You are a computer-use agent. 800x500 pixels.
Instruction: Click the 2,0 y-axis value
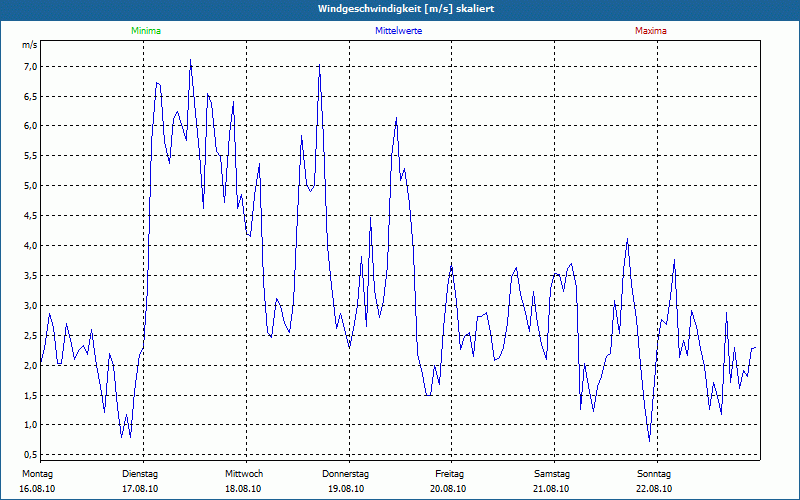30,365
